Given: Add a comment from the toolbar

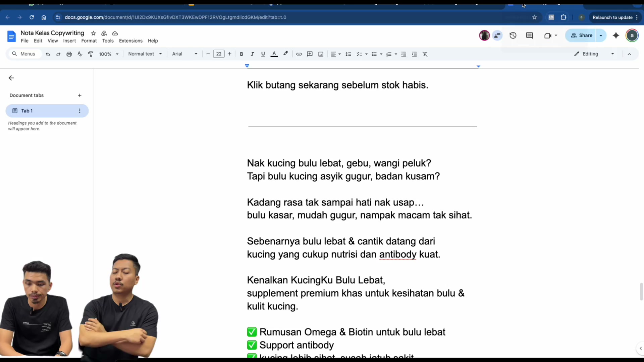Looking at the screenshot, I should [310, 54].
